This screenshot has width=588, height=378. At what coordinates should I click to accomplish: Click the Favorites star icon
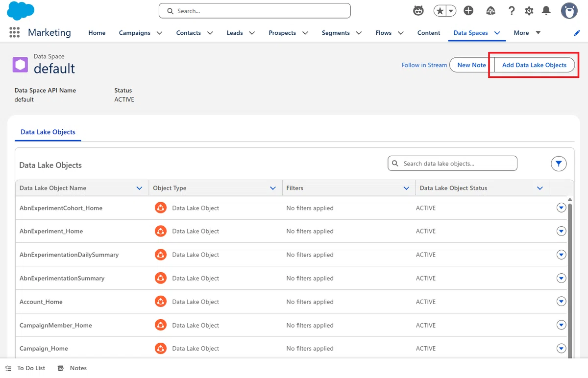pos(440,11)
